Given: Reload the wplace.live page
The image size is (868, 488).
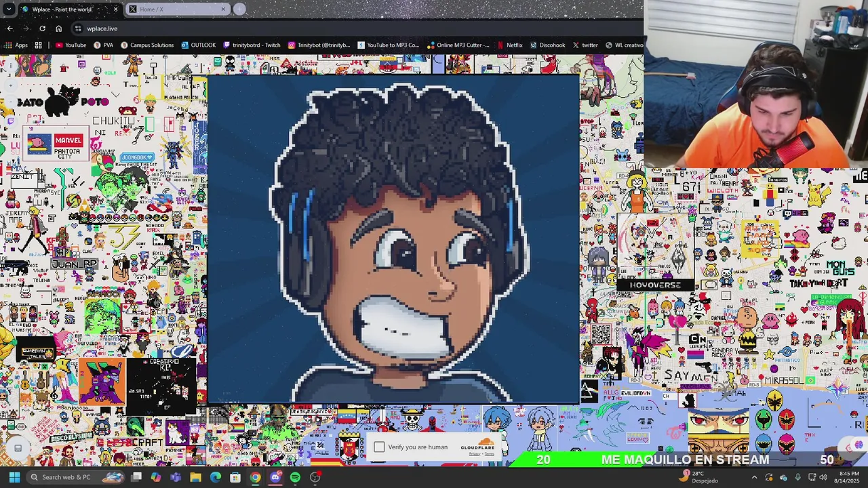Looking at the screenshot, I should coord(42,28).
